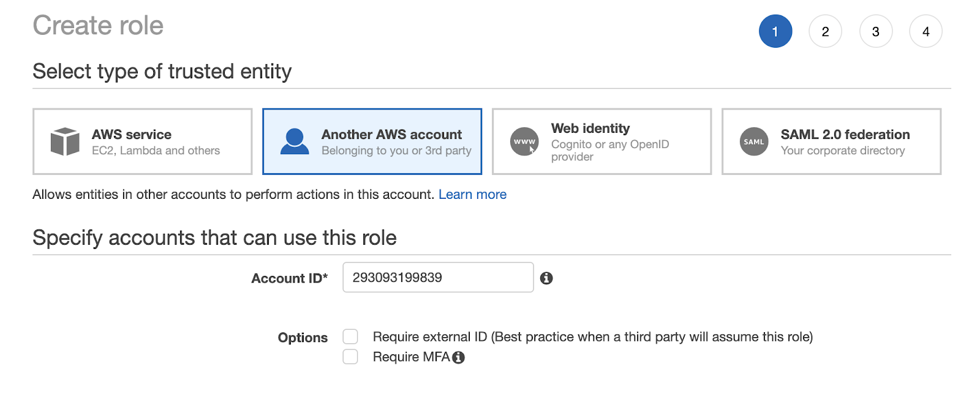The image size is (980, 413).
Task: Click the info icon next to Require MFA
Action: pyautogui.click(x=459, y=357)
